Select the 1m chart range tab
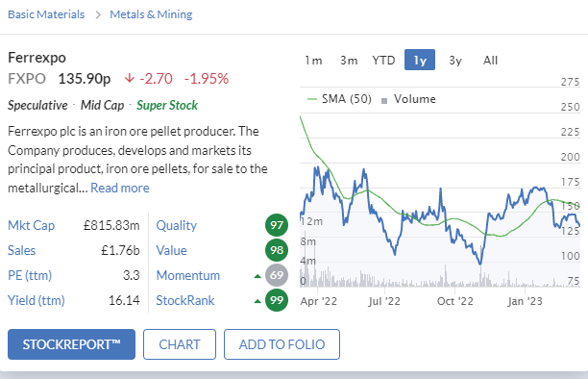This screenshot has width=588, height=379. [313, 60]
